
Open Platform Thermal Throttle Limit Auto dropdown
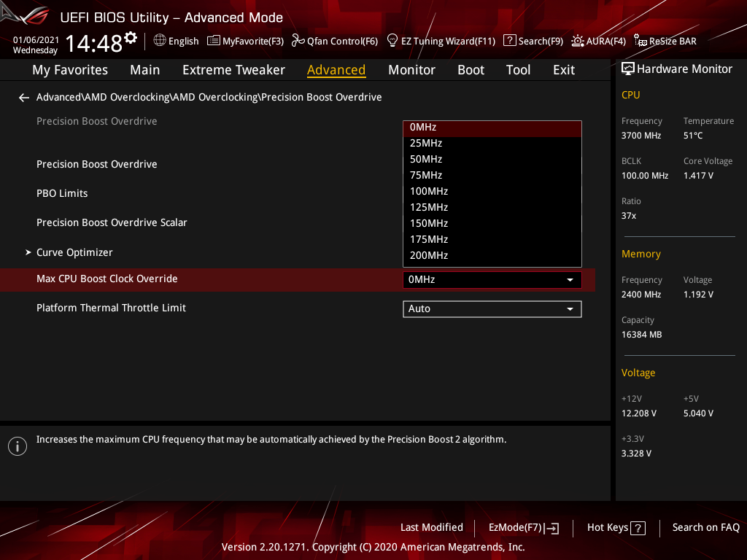point(492,309)
